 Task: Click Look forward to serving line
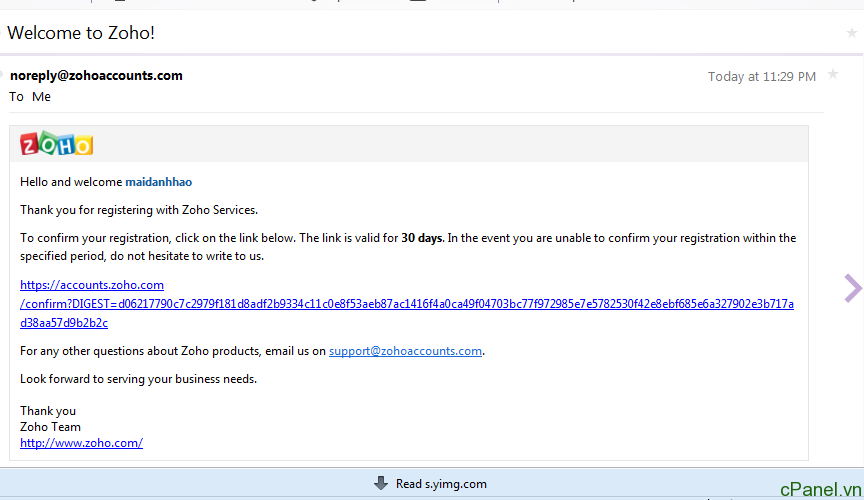pos(138,379)
